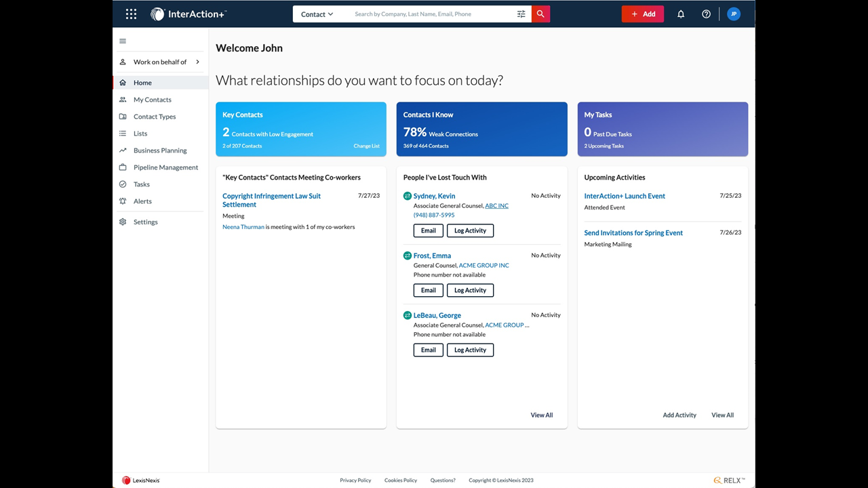Click the Home house icon

click(x=123, y=83)
